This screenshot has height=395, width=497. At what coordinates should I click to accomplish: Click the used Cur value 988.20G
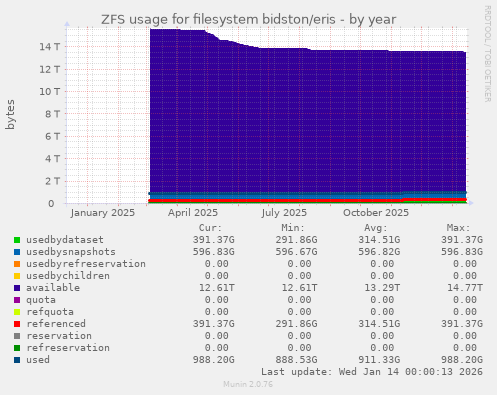[x=214, y=360]
